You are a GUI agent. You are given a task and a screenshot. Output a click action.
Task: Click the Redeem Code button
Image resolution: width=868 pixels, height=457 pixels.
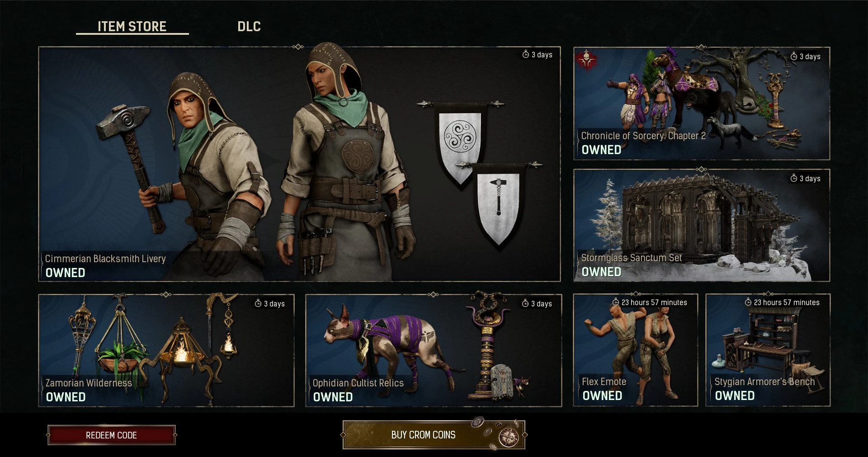click(x=111, y=435)
